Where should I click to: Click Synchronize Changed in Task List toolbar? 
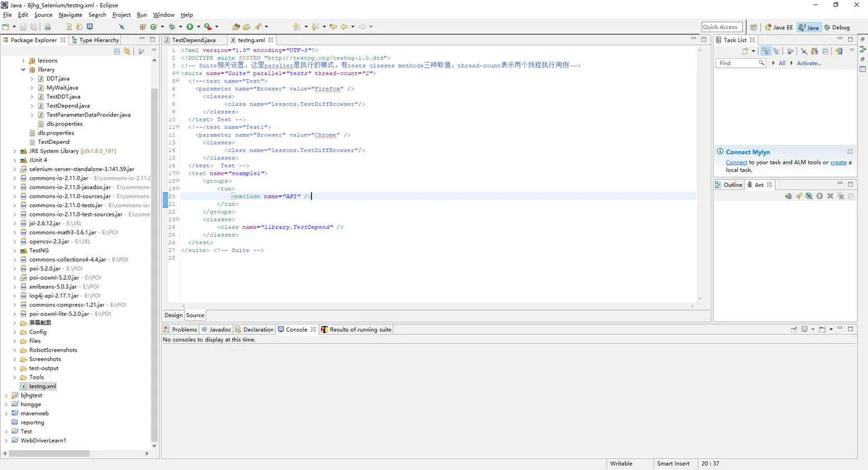[839, 51]
